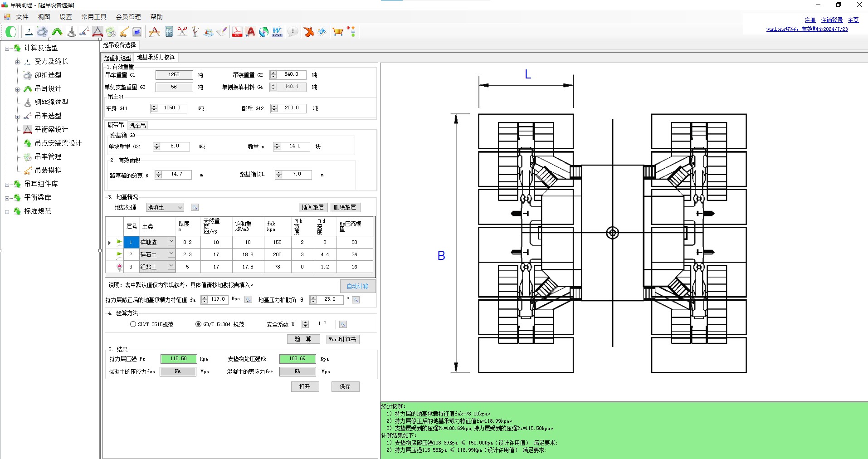Click the 删除垫层 button
This screenshot has height=459, width=868.
pos(345,207)
